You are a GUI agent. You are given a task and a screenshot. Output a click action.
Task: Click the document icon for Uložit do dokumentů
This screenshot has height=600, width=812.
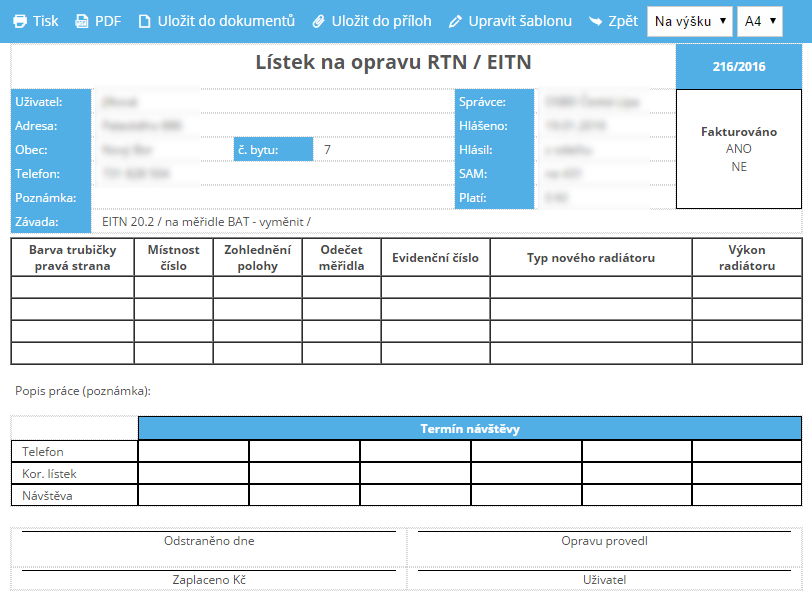click(144, 21)
